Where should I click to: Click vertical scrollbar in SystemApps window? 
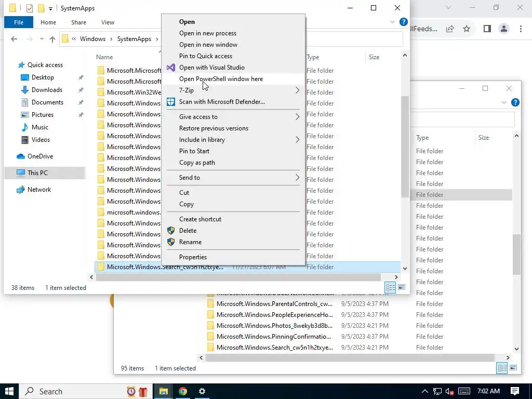pos(405,146)
